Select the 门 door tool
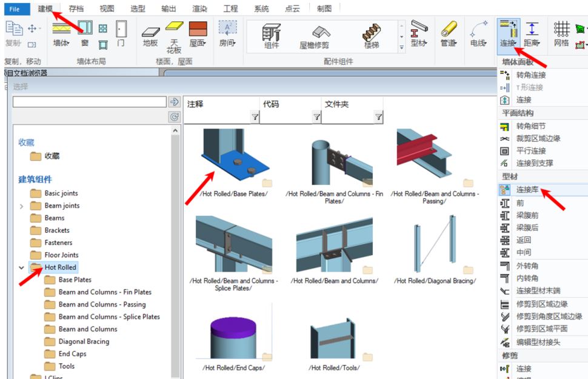The height and width of the screenshot is (379, 588). click(x=121, y=34)
